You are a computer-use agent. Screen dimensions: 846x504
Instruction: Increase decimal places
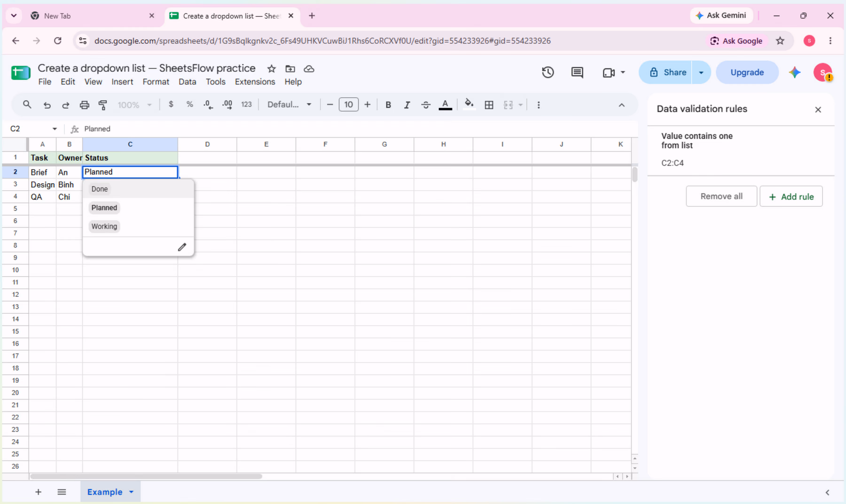pos(227,105)
